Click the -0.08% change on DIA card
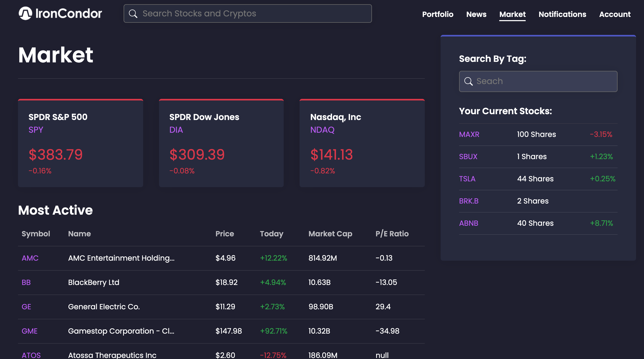 tap(182, 171)
